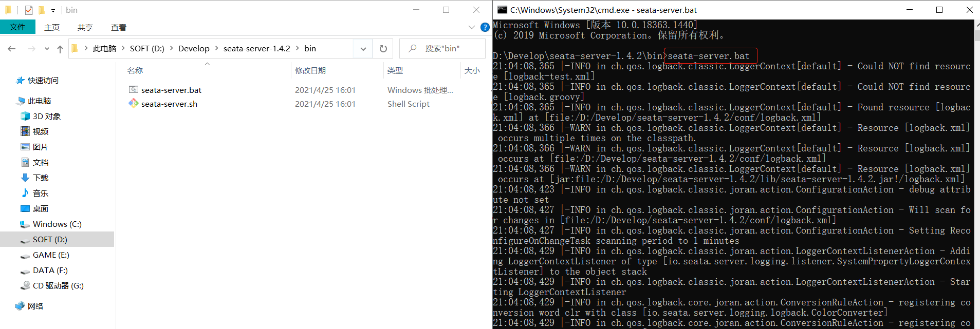
Task: Sort by the 名称 column header
Action: click(x=135, y=70)
